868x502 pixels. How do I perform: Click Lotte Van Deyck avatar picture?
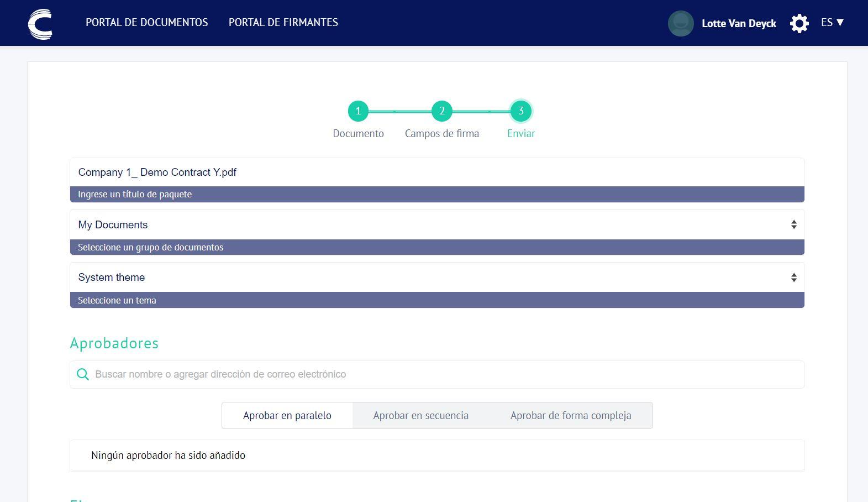(681, 23)
